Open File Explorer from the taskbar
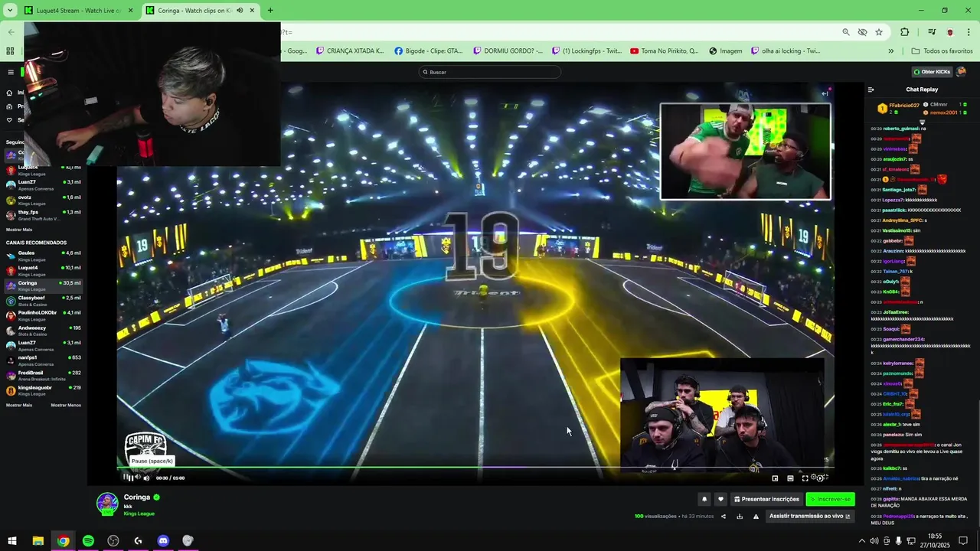 click(x=38, y=541)
